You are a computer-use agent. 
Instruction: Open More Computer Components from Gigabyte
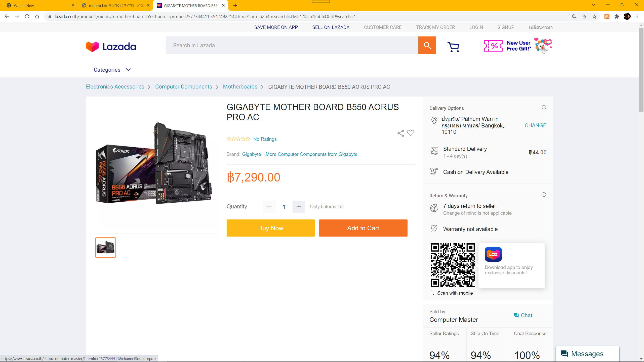pos(311,154)
